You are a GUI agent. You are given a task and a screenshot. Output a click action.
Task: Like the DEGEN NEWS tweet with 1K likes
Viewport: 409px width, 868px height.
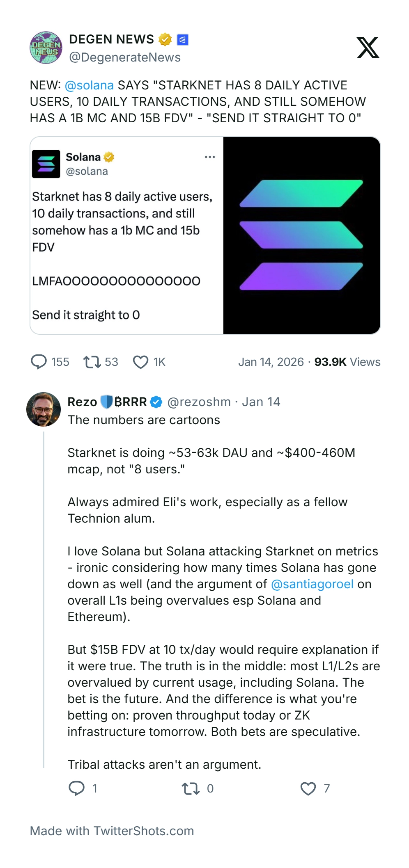click(140, 362)
